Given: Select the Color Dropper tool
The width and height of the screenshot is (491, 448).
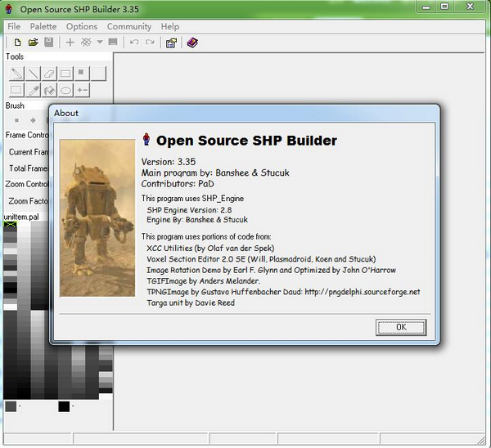Looking at the screenshot, I should 33,90.
